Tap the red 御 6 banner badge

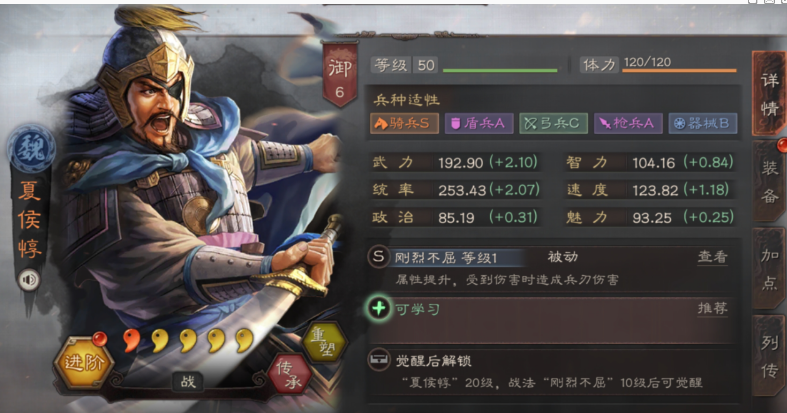click(x=340, y=74)
